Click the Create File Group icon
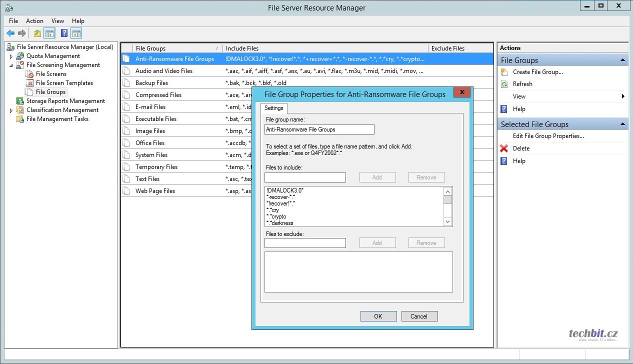 click(x=504, y=72)
